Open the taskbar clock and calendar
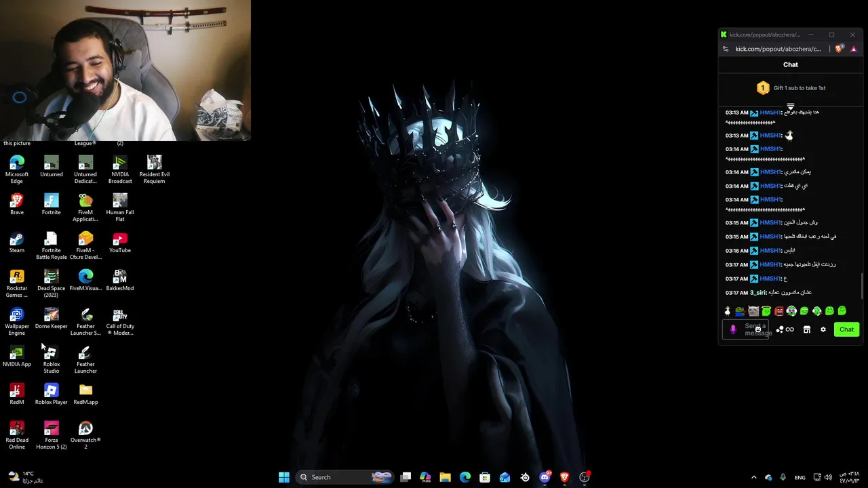Image resolution: width=868 pixels, height=488 pixels. (849, 477)
